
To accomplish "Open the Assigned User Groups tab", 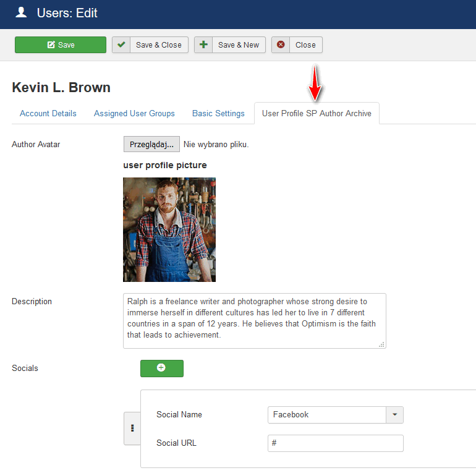I will coord(134,114).
